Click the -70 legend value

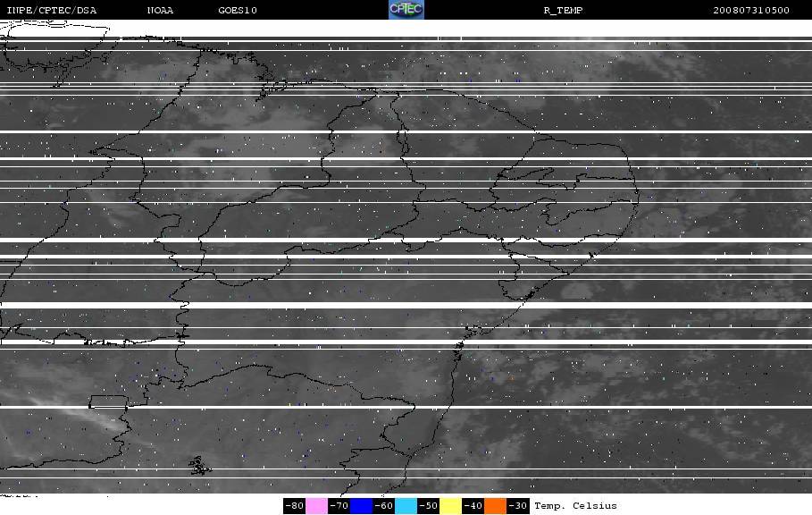[339, 506]
